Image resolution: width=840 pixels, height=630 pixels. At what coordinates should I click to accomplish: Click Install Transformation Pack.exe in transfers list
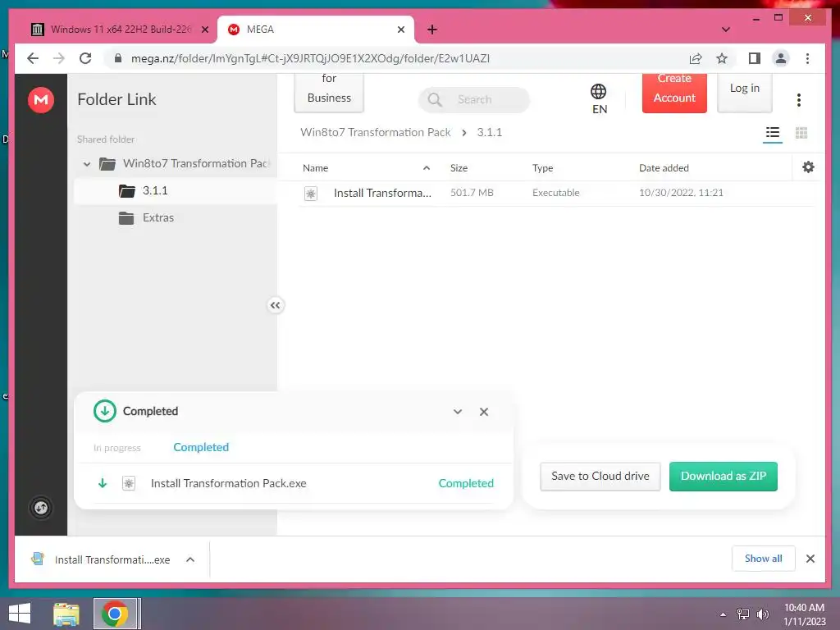229,483
